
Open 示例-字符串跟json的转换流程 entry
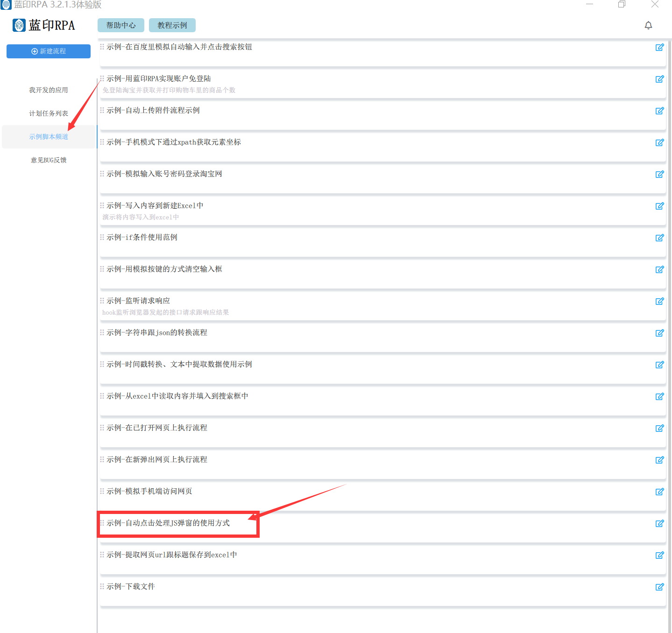[x=157, y=332]
